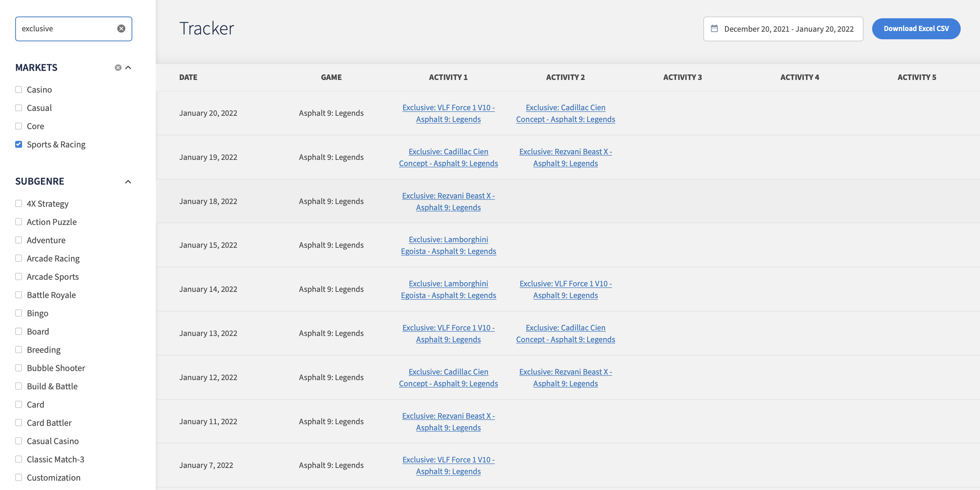Click the ACTIVITY 3 column header
The height and width of the screenshot is (490, 980).
(x=683, y=77)
